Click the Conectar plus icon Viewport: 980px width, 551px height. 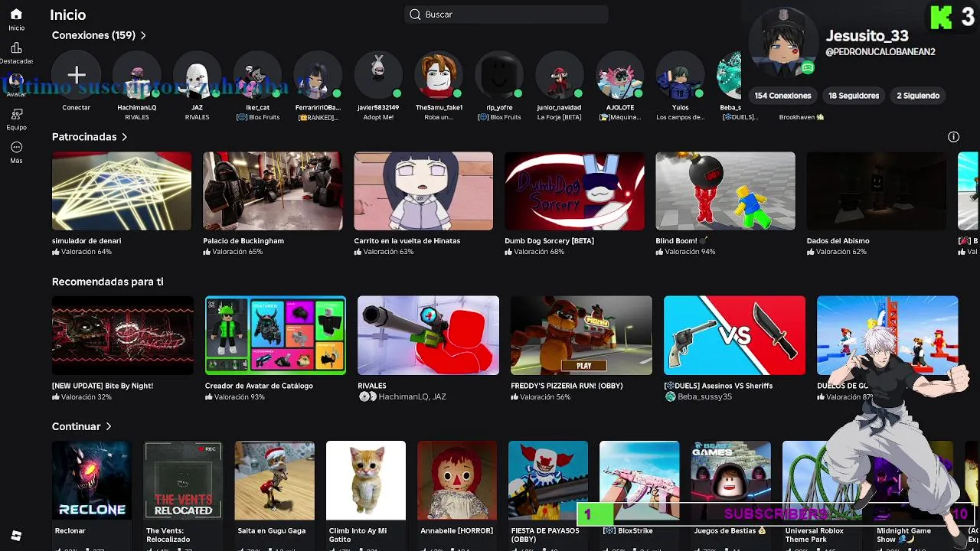(x=77, y=74)
